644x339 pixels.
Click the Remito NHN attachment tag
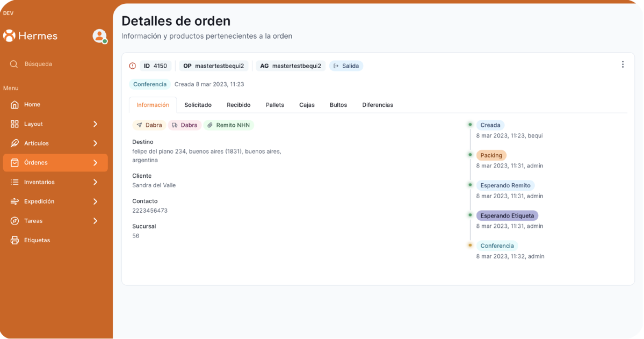click(x=229, y=125)
